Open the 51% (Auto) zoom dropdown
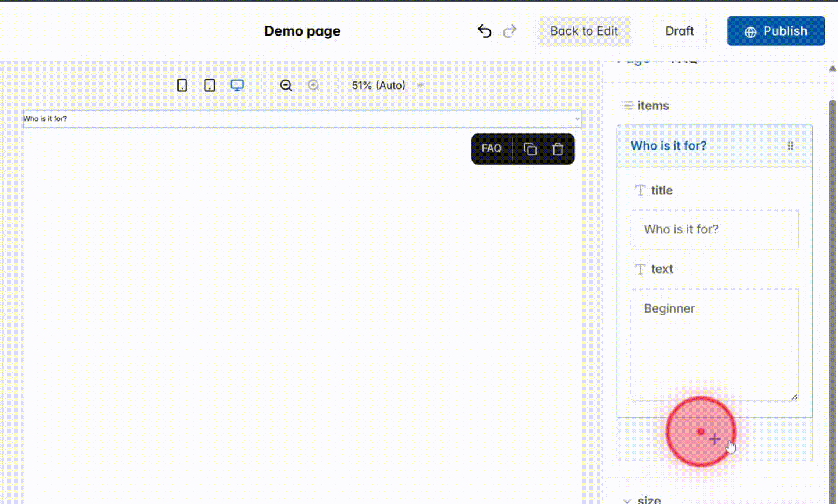838x504 pixels. [x=385, y=85]
